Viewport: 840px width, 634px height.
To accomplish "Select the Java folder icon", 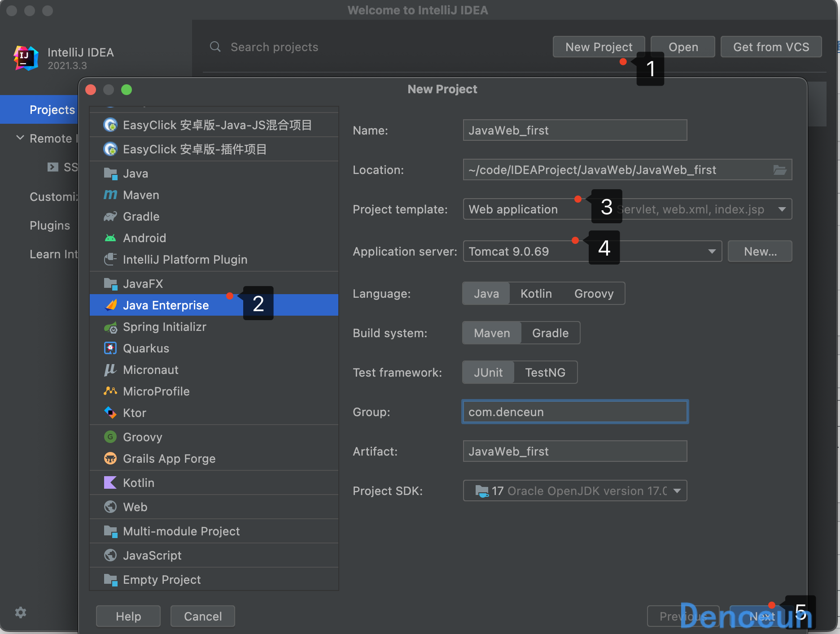I will (110, 173).
